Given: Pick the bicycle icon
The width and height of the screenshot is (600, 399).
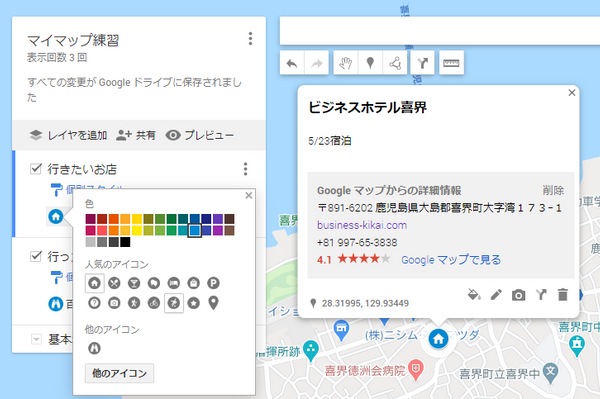Looking at the screenshot, I should coord(154,303).
